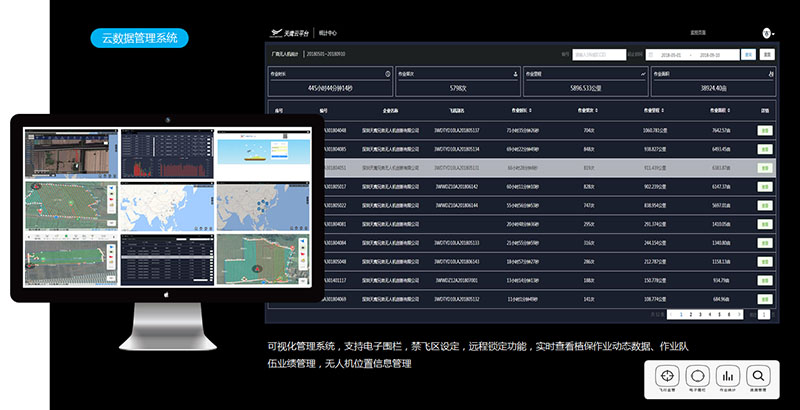Click the icon on the 作业架次 card
Screen dimensions: 800x410
coord(514,74)
